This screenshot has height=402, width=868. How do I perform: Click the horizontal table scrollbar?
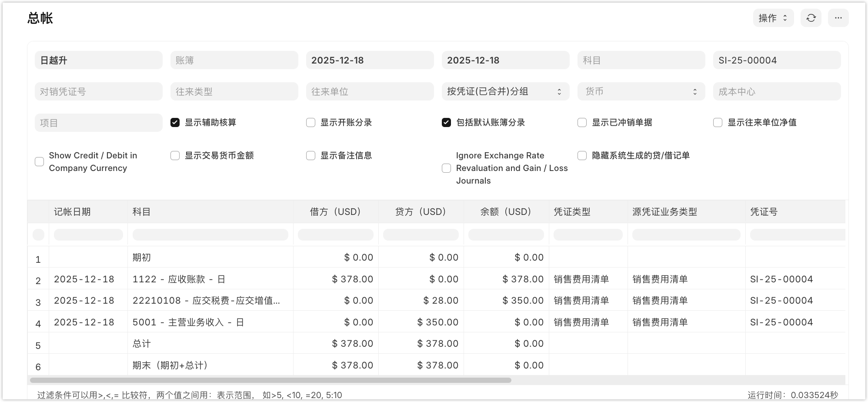[270, 380]
